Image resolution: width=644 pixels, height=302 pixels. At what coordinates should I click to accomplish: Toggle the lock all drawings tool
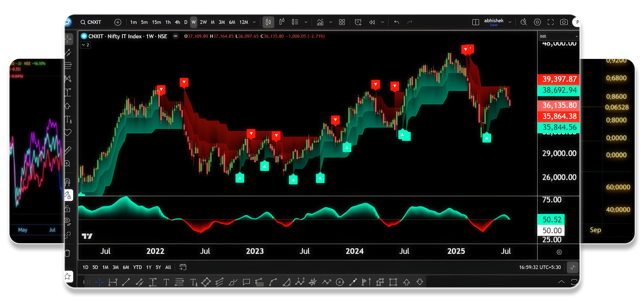pyautogui.click(x=67, y=209)
